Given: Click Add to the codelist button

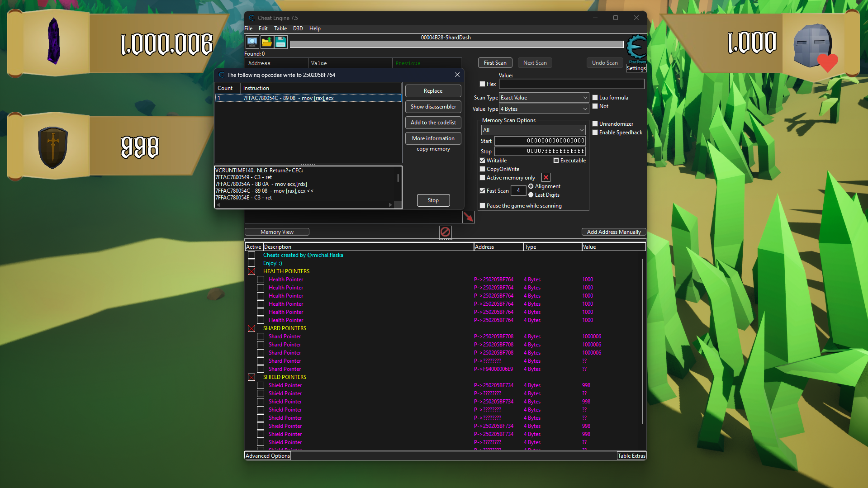Looking at the screenshot, I should click(x=433, y=123).
